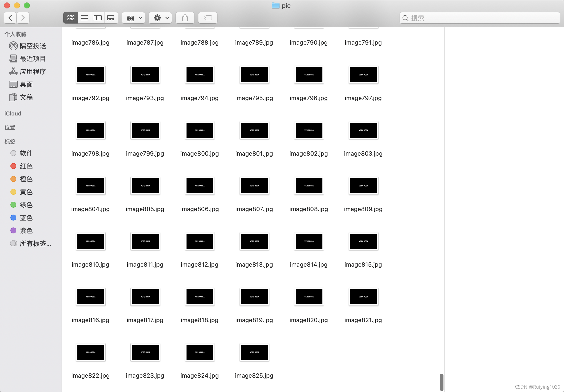The width and height of the screenshot is (564, 392).
Task: Click the 个人收藏 sidebar heading
Action: (15, 34)
